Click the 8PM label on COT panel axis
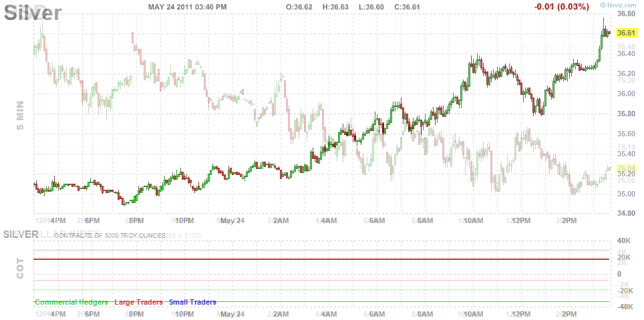This screenshot has height=320, width=644. coord(137,313)
